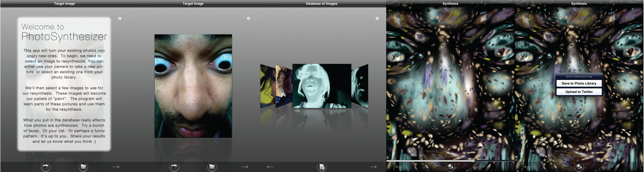
Task: Go back using Database screen's left arrow
Action: coord(270,167)
